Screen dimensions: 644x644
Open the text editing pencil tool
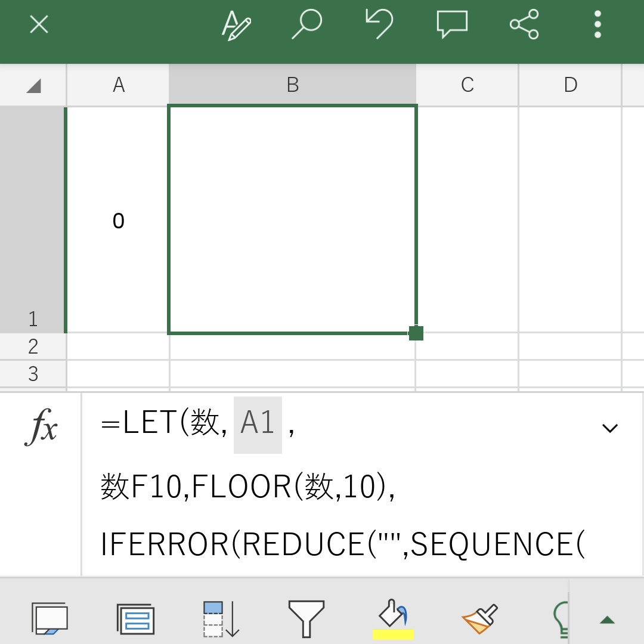[x=236, y=26]
